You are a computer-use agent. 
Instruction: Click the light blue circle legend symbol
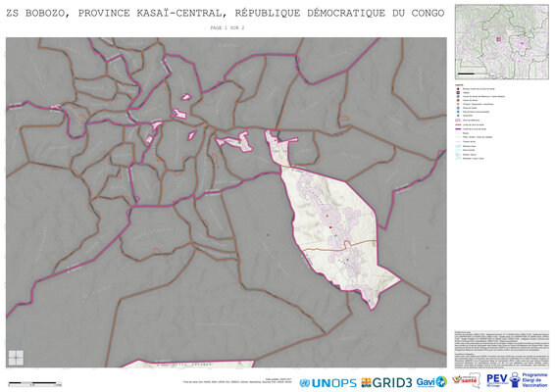click(x=458, y=112)
